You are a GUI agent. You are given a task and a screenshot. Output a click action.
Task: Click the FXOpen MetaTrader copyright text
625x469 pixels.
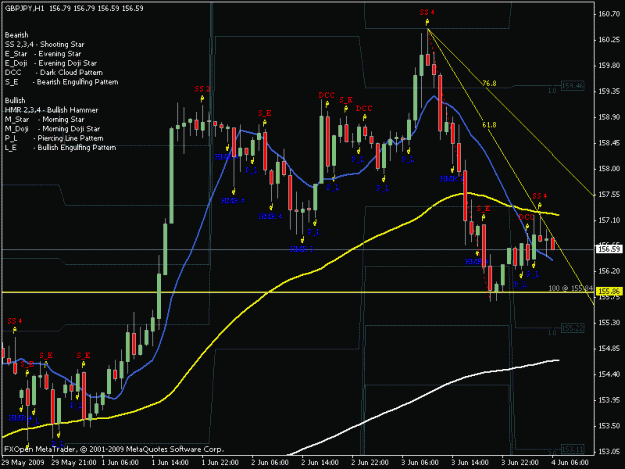point(114,449)
